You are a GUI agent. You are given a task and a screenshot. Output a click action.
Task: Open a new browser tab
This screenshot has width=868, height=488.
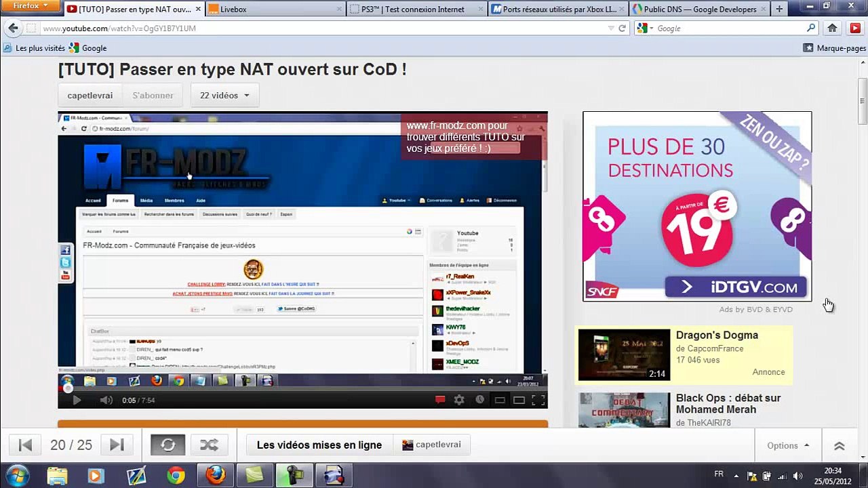(779, 9)
